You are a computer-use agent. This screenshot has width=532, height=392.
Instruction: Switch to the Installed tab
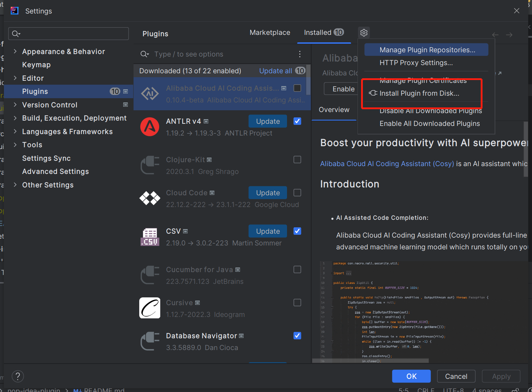click(x=324, y=33)
